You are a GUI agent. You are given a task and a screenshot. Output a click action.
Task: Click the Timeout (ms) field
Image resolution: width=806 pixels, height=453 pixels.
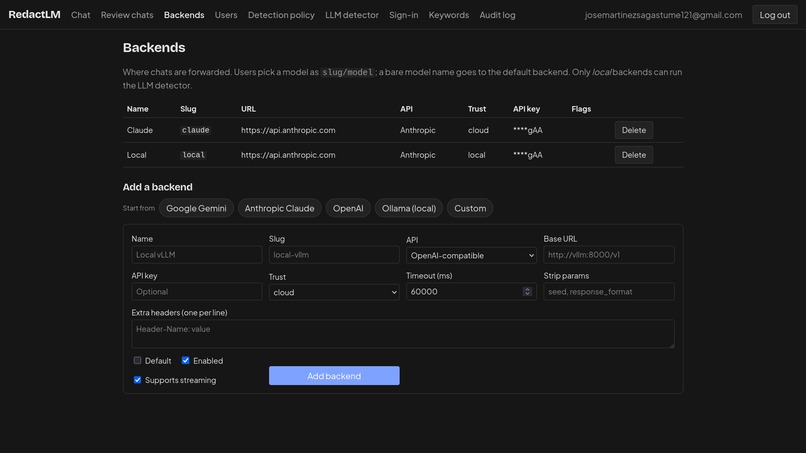click(471, 292)
